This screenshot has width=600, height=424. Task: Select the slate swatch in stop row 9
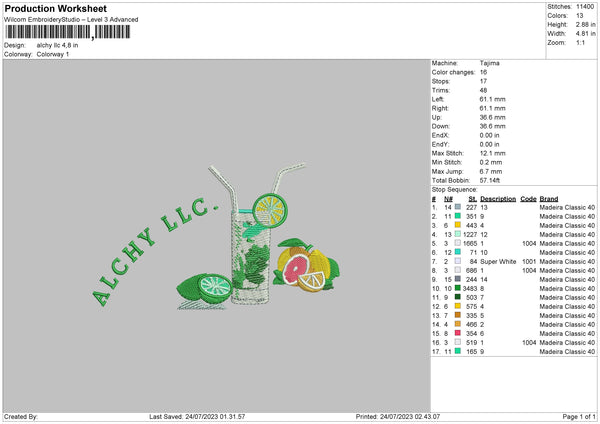(458, 279)
